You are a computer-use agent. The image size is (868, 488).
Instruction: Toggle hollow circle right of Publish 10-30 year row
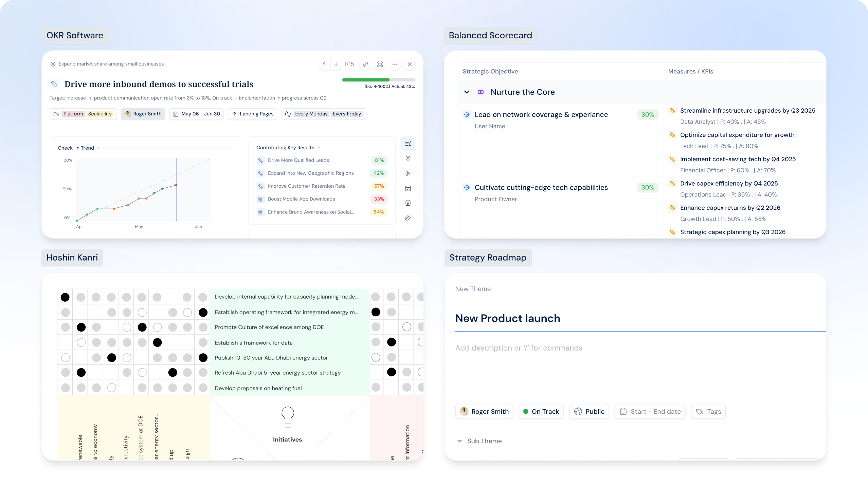point(376,357)
